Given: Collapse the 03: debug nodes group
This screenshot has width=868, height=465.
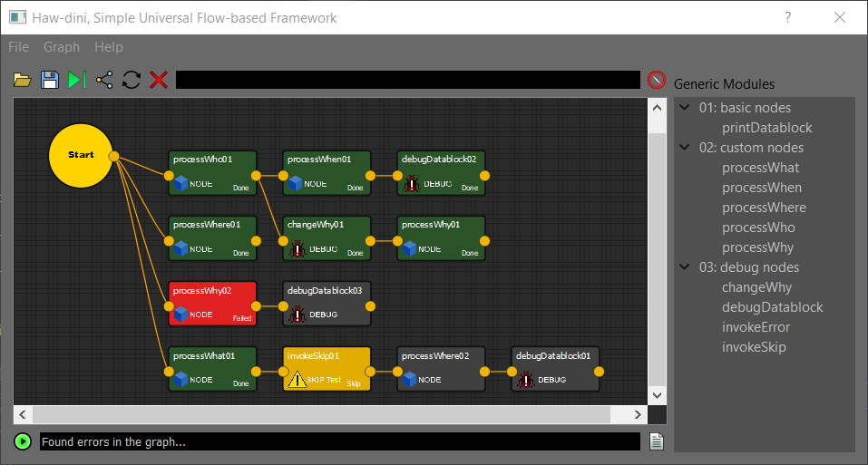Looking at the screenshot, I should coord(684,267).
